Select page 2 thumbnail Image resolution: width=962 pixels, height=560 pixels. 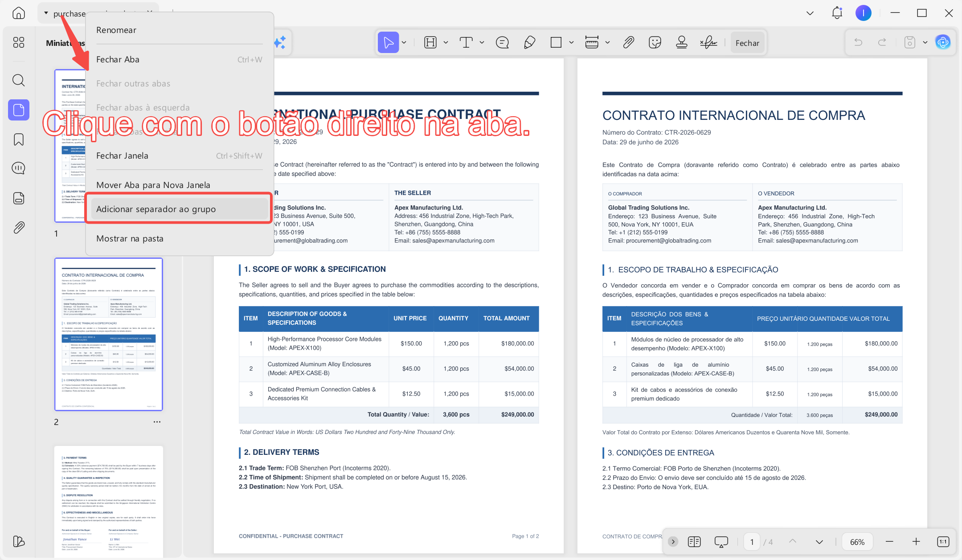pos(109,334)
